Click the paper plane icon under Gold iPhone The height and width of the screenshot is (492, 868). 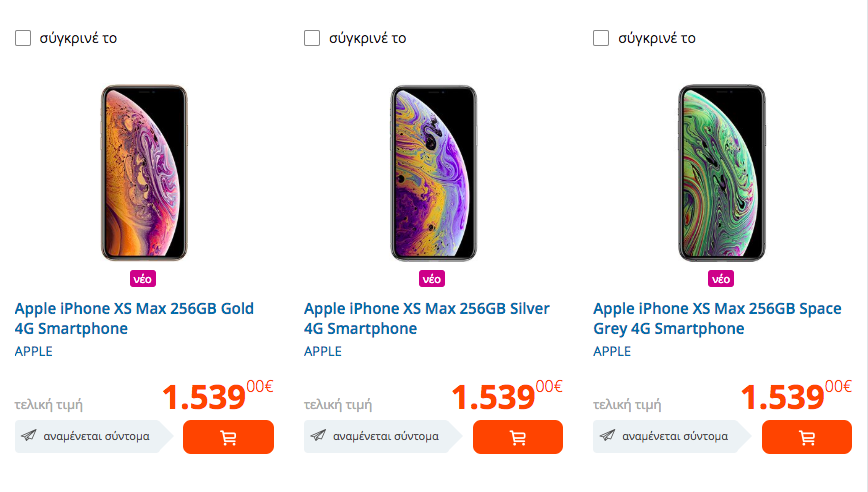29,436
